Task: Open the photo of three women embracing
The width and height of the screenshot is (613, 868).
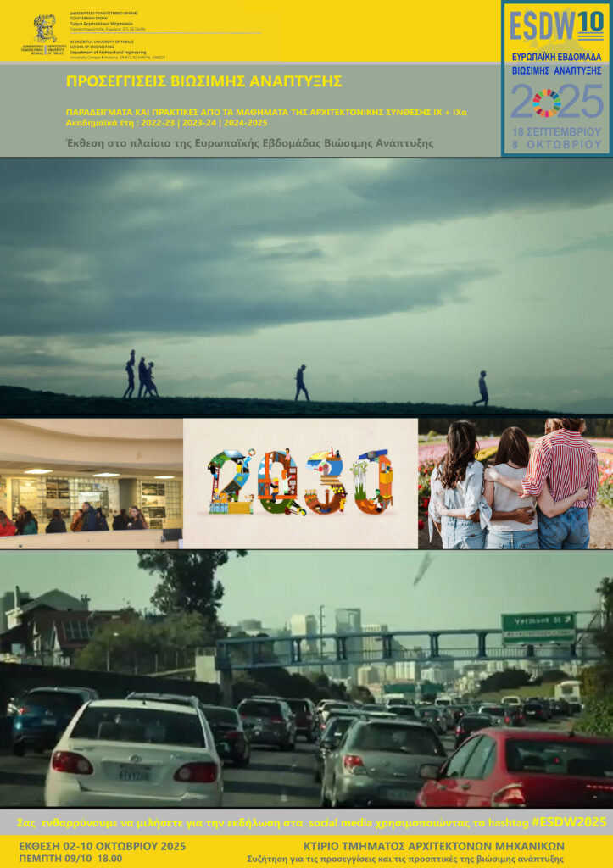Action: 515,483
